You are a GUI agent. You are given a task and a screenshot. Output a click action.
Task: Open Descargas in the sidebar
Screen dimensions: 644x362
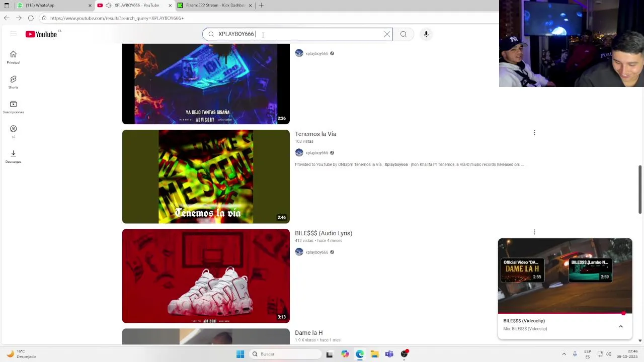[x=13, y=156]
